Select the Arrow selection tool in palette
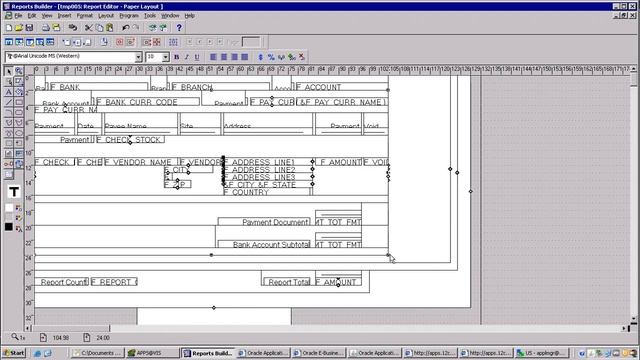The image size is (640, 360). click(9, 71)
